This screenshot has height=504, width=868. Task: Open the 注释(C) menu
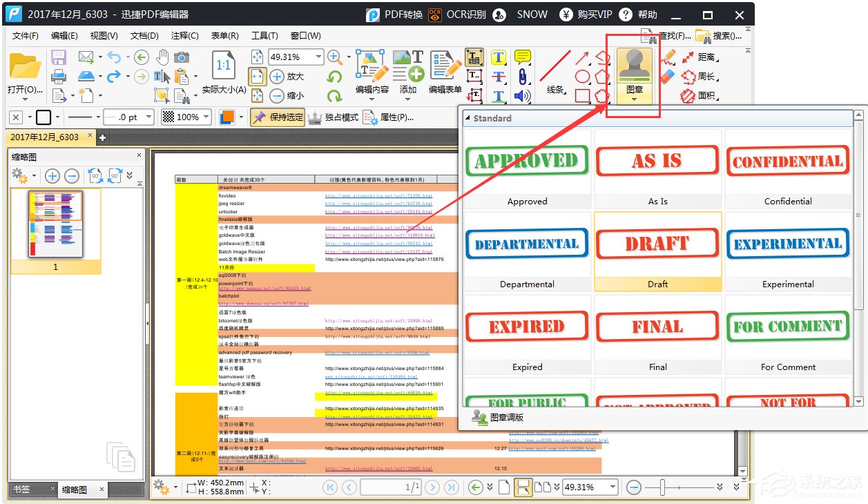click(184, 36)
